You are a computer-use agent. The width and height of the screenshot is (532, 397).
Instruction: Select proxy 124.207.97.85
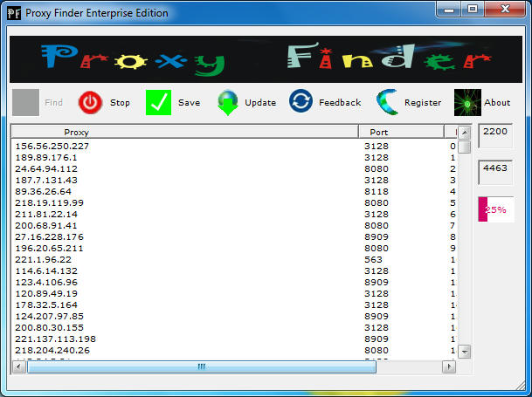(49, 317)
